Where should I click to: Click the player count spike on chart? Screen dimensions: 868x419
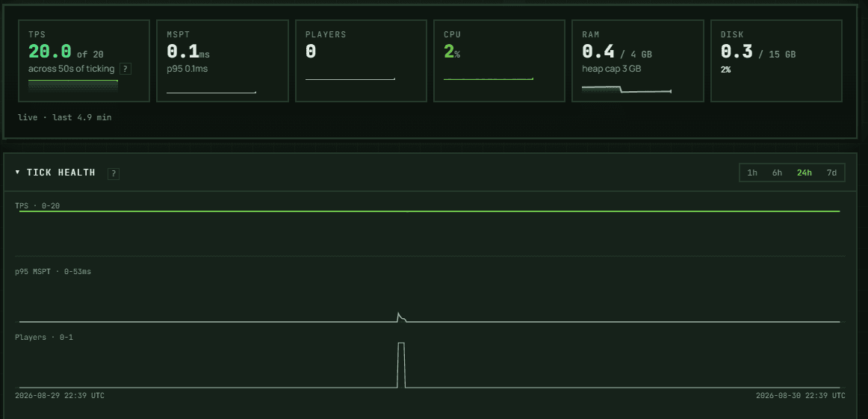click(401, 364)
